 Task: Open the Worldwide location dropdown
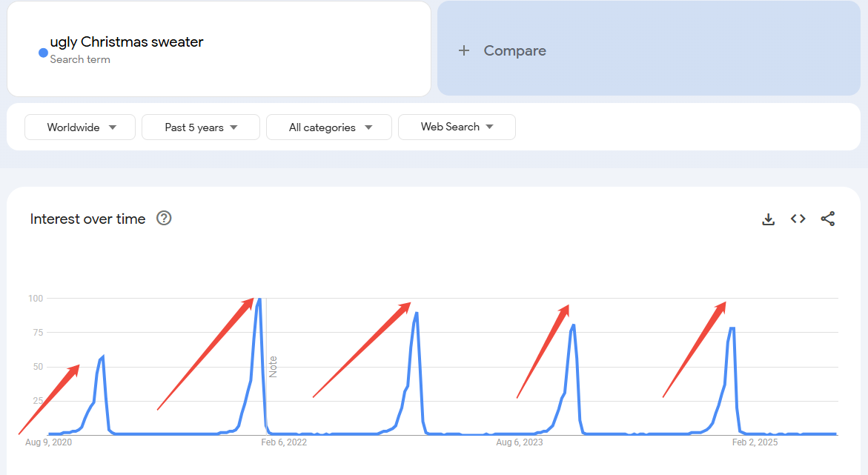point(79,127)
